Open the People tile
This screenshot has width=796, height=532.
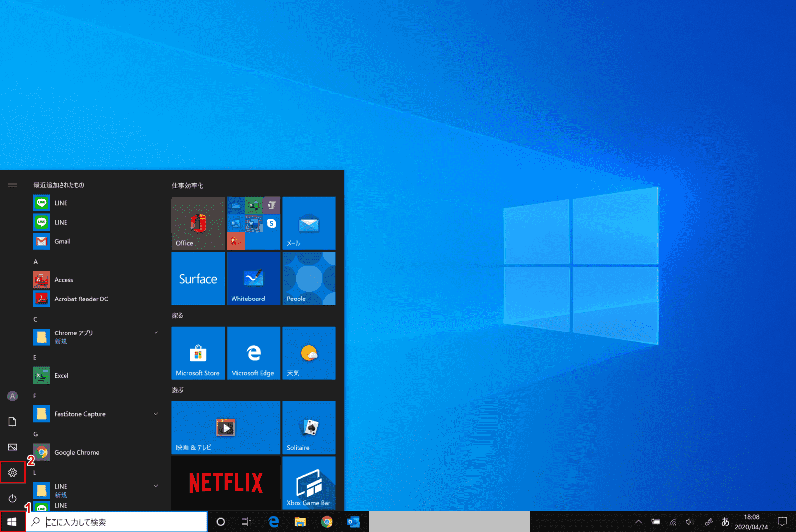[x=309, y=278]
